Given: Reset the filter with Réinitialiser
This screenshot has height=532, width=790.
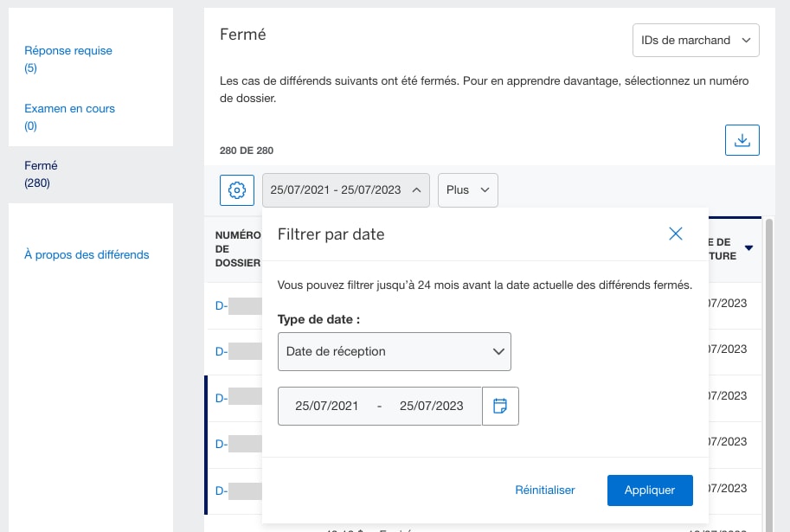Looking at the screenshot, I should tap(544, 490).
